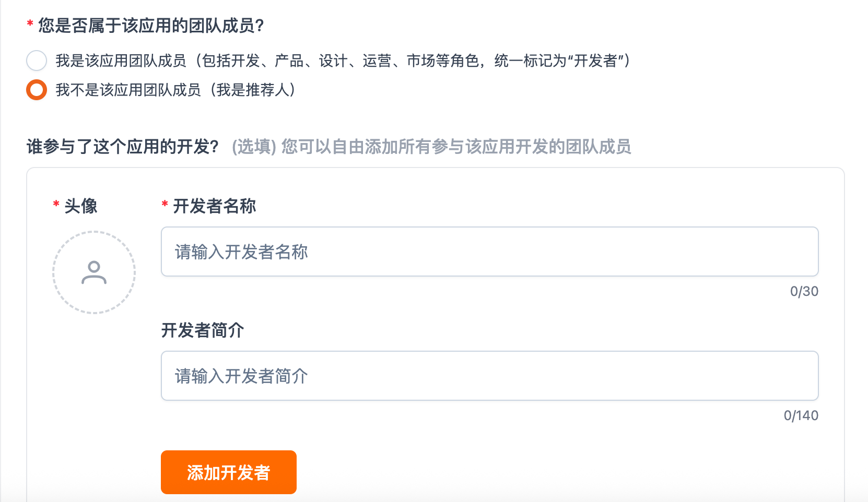The height and width of the screenshot is (502, 868).
Task: Click the "谁参与了这个应用的开发?" heading
Action: (x=123, y=147)
